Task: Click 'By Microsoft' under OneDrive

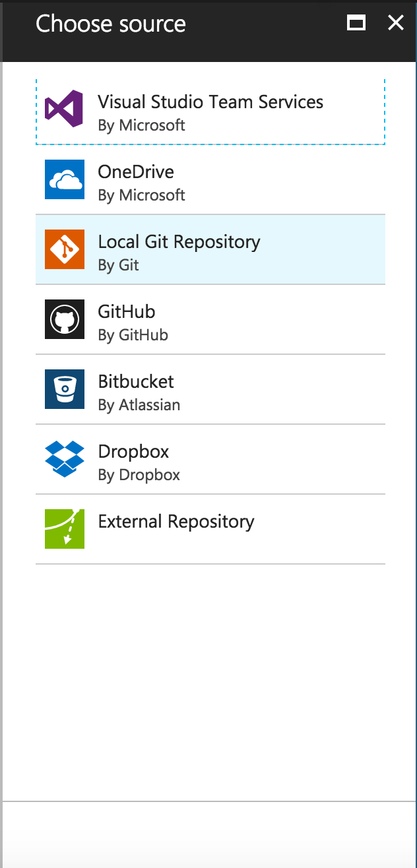Action: pos(142,195)
